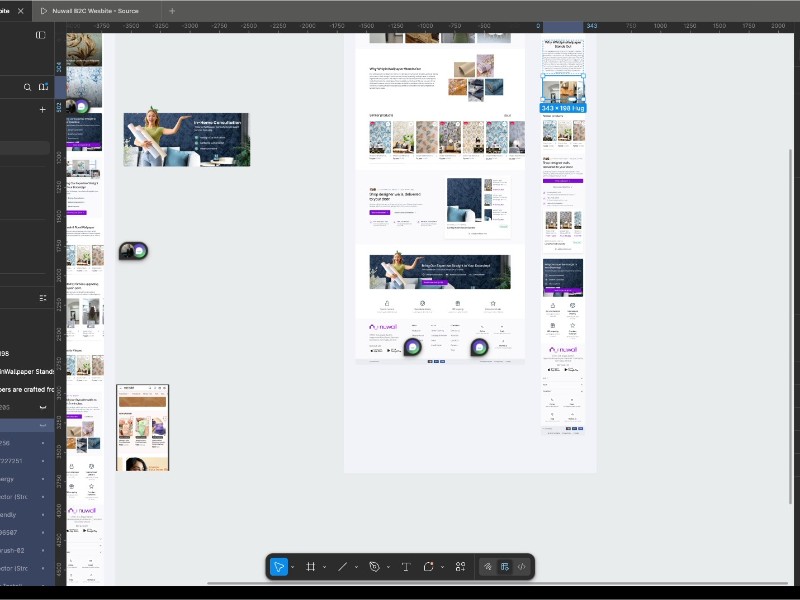Select the Text tool
Screen dimensions: 800x600
pyautogui.click(x=406, y=567)
